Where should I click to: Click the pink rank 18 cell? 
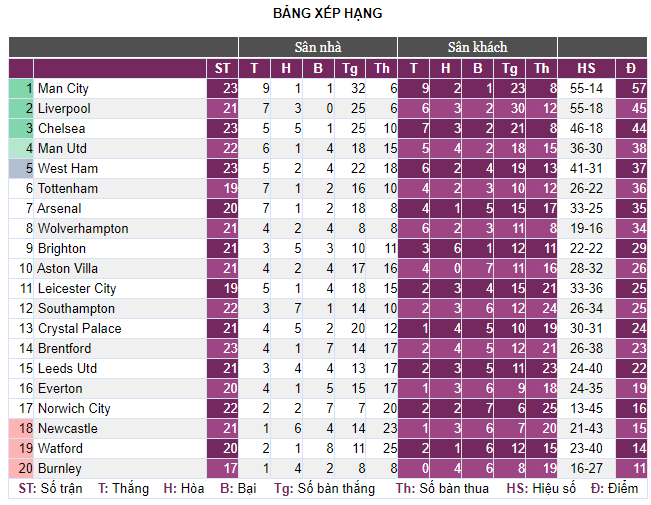click(21, 428)
